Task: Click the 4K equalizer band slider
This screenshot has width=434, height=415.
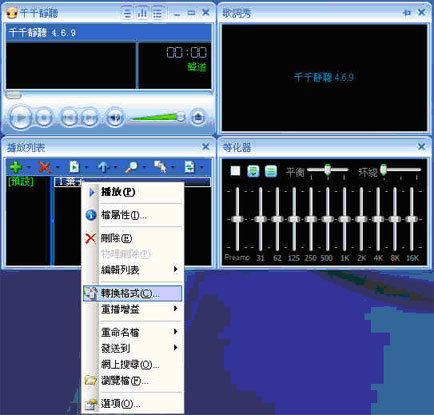Action: [x=378, y=219]
